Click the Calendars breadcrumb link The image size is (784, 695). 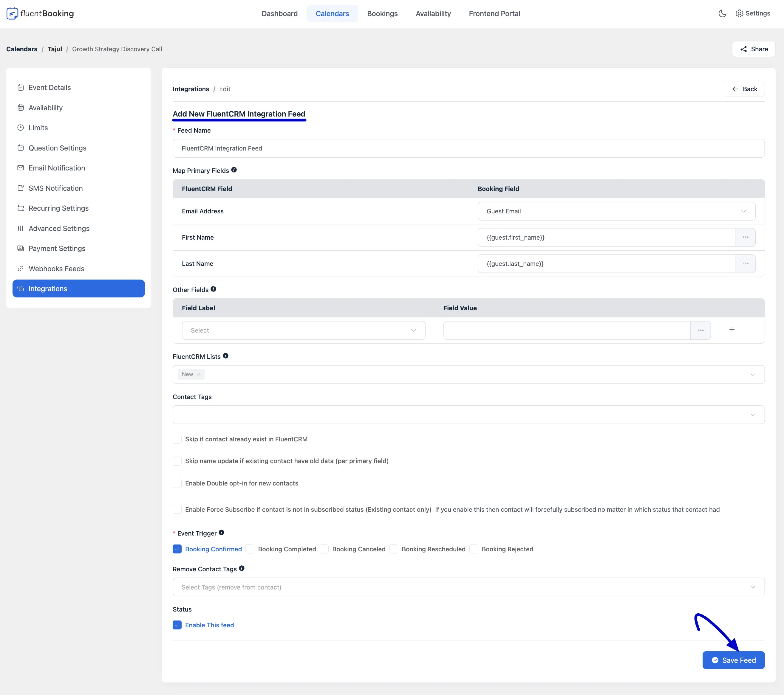point(22,49)
